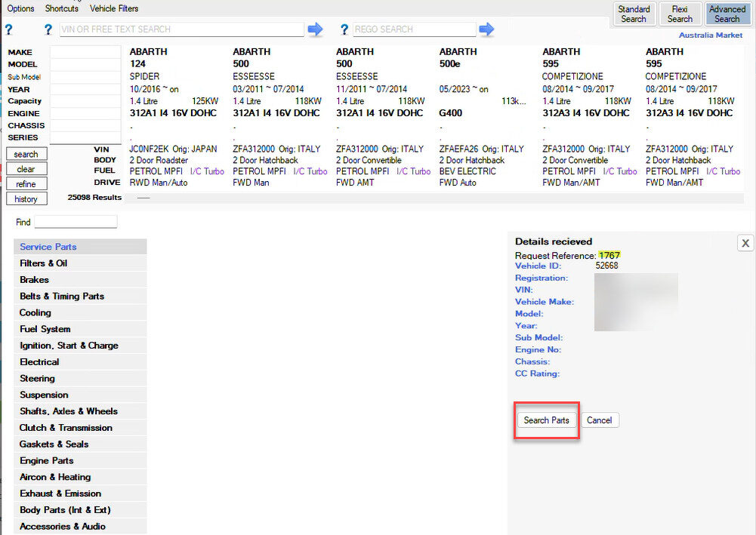Select Shafts, Axles & Wheels category
This screenshot has height=535, width=756.
[81, 410]
